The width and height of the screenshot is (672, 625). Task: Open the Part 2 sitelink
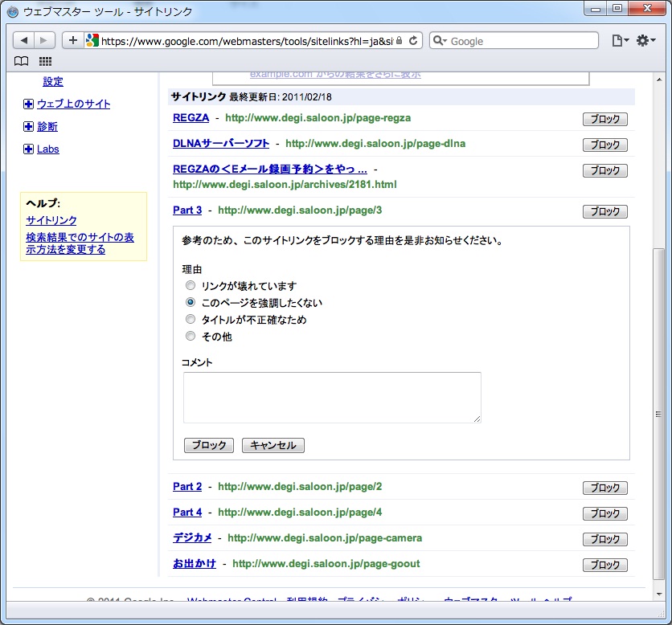click(x=187, y=487)
